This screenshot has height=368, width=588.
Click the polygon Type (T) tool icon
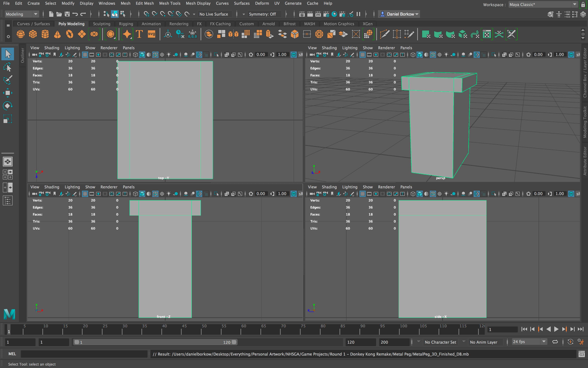tap(139, 34)
